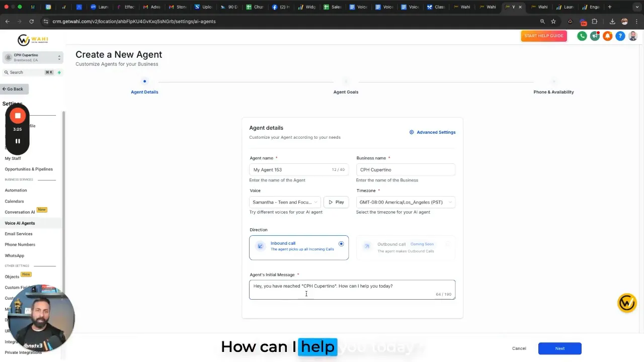
Task: Click the Wahi logo in header
Action: coord(33,40)
